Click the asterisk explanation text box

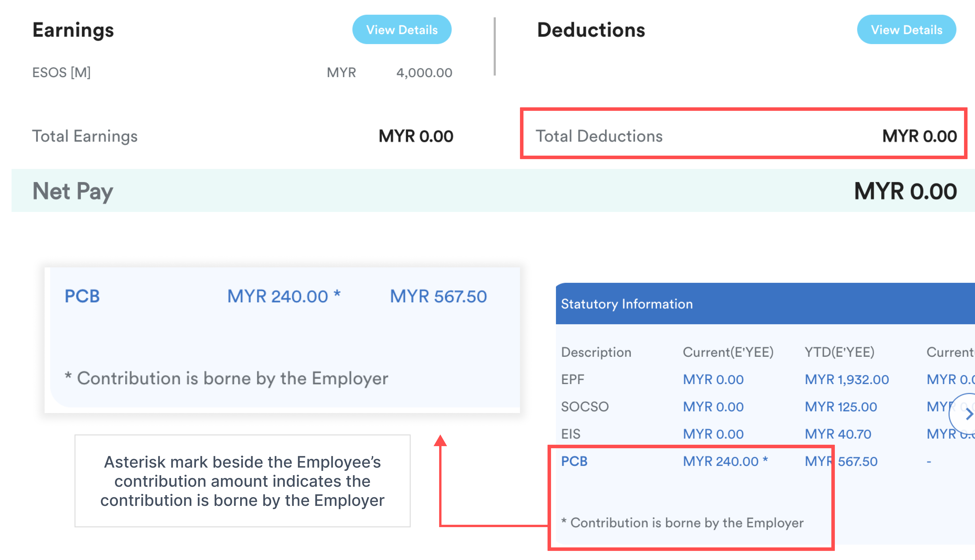242,481
